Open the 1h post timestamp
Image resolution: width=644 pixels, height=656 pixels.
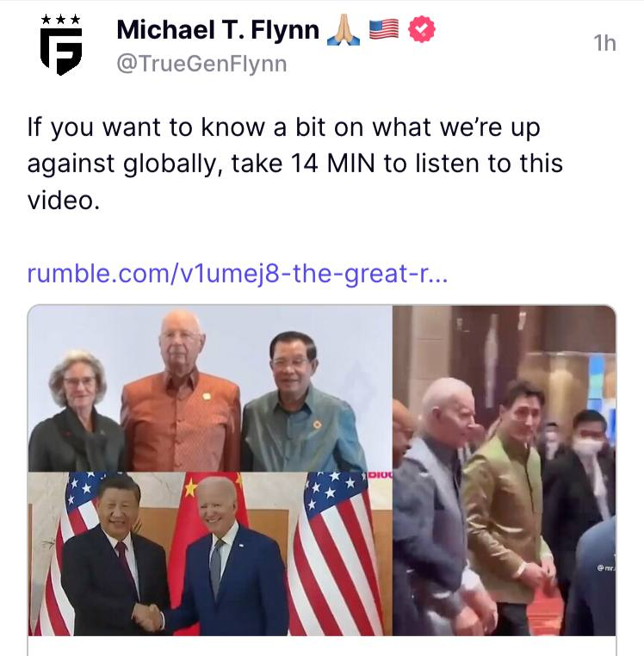(x=604, y=43)
